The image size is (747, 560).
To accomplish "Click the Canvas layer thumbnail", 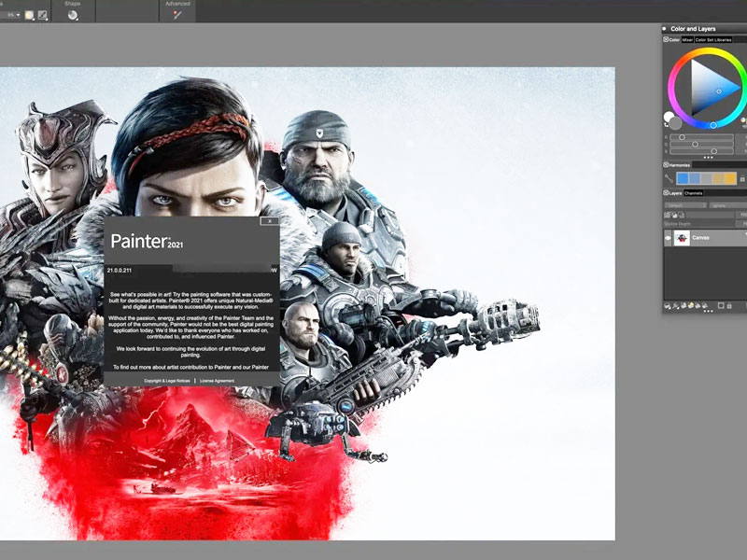I will click(682, 238).
